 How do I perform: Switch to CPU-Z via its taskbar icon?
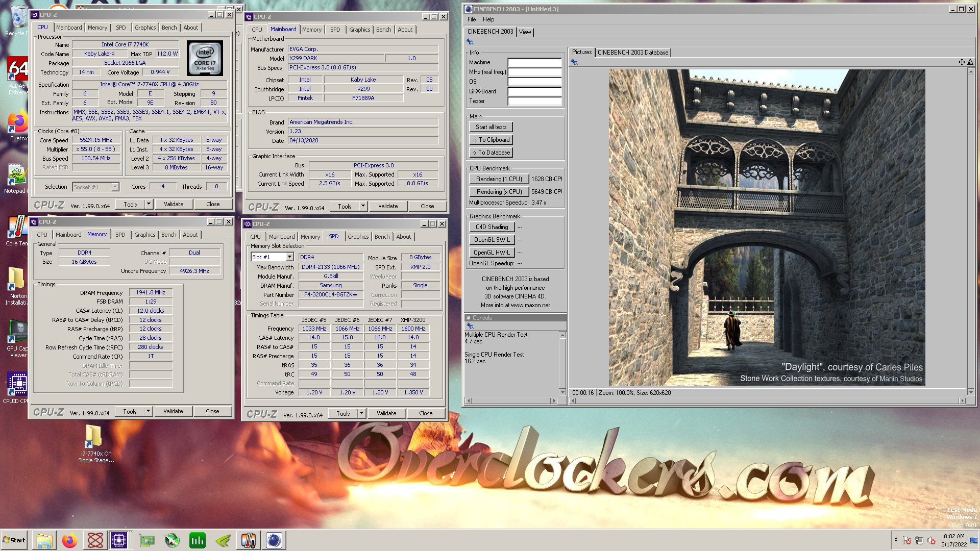(119, 540)
